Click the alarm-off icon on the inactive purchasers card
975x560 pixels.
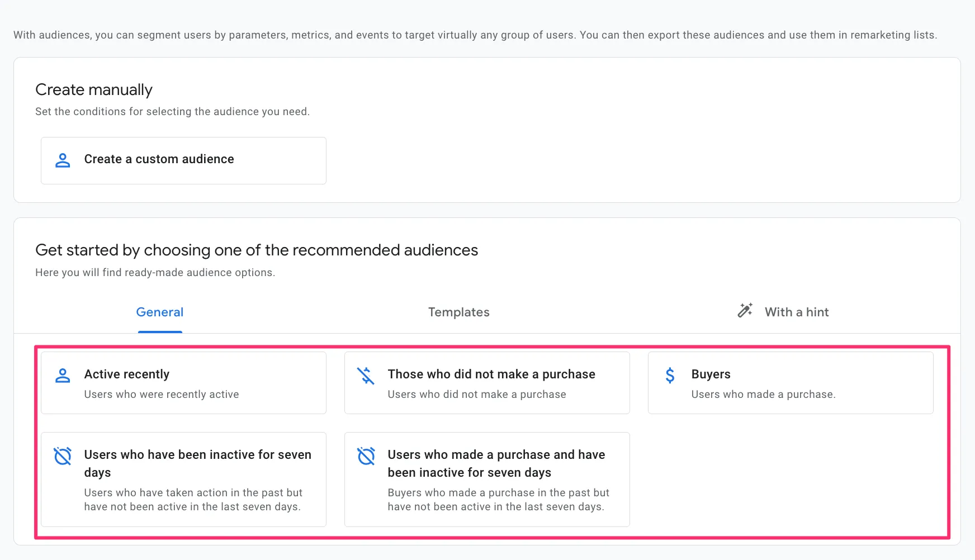pos(367,455)
